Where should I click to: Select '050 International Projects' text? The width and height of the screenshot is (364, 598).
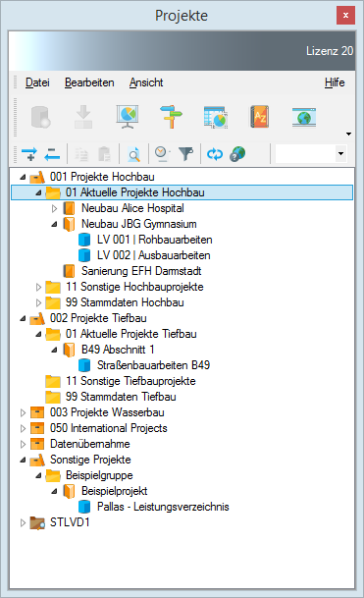pyautogui.click(x=109, y=428)
